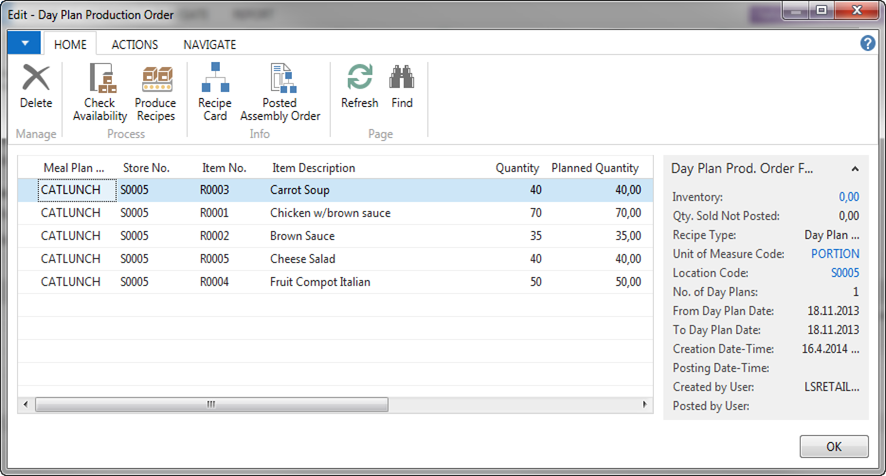The width and height of the screenshot is (886, 476).
Task: Open the S0005 location code link
Action: [x=844, y=273]
